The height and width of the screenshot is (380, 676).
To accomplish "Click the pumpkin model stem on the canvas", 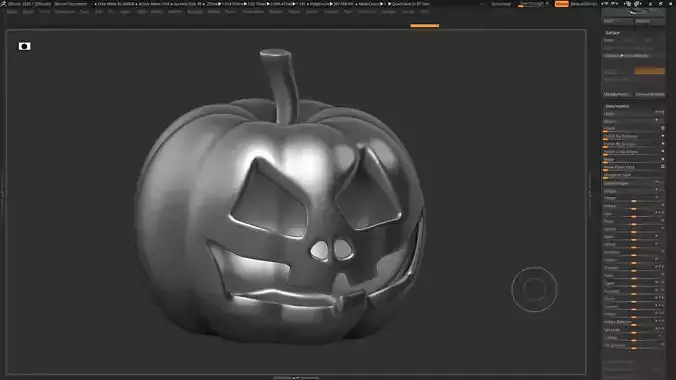I will pos(281,86).
